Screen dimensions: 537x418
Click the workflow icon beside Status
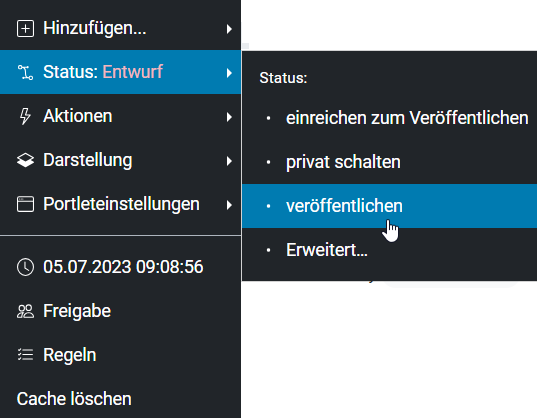pyautogui.click(x=25, y=72)
